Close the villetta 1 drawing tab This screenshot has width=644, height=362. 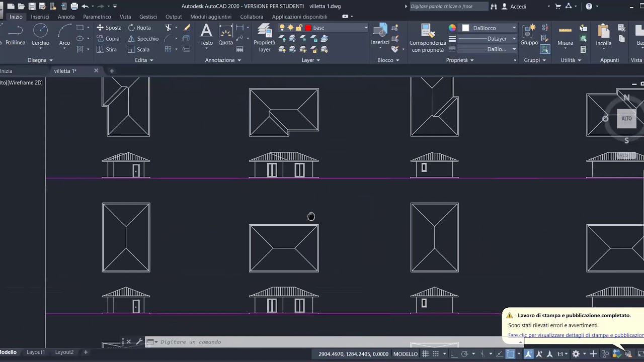96,71
